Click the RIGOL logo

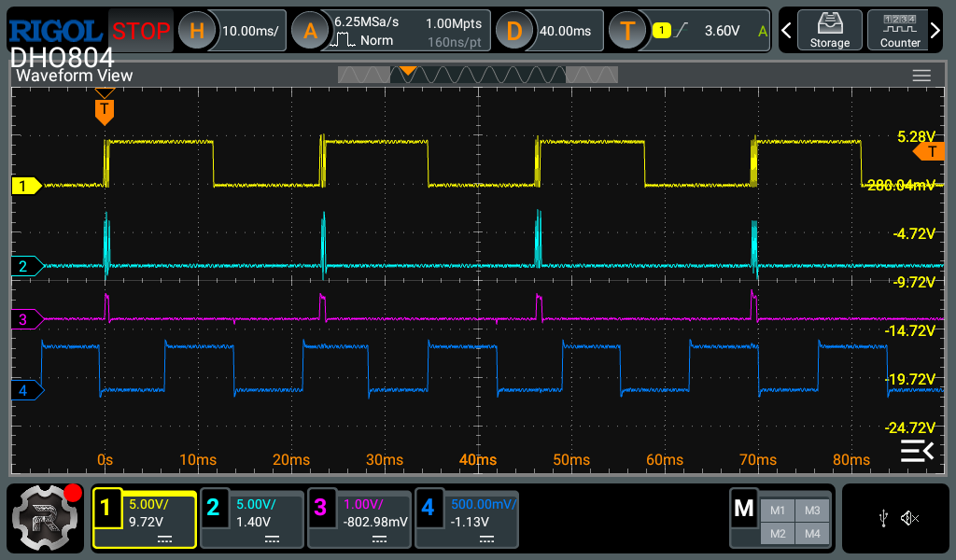click(x=55, y=31)
